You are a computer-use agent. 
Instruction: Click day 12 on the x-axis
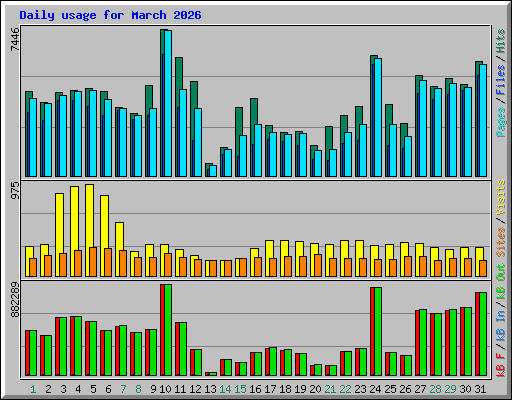coord(195,389)
